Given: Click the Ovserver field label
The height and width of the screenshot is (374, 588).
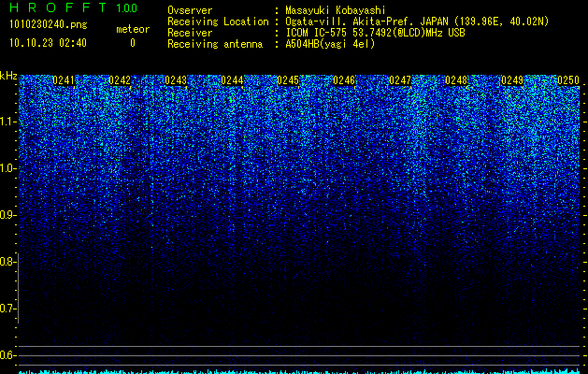Looking at the screenshot, I should coord(190,10).
